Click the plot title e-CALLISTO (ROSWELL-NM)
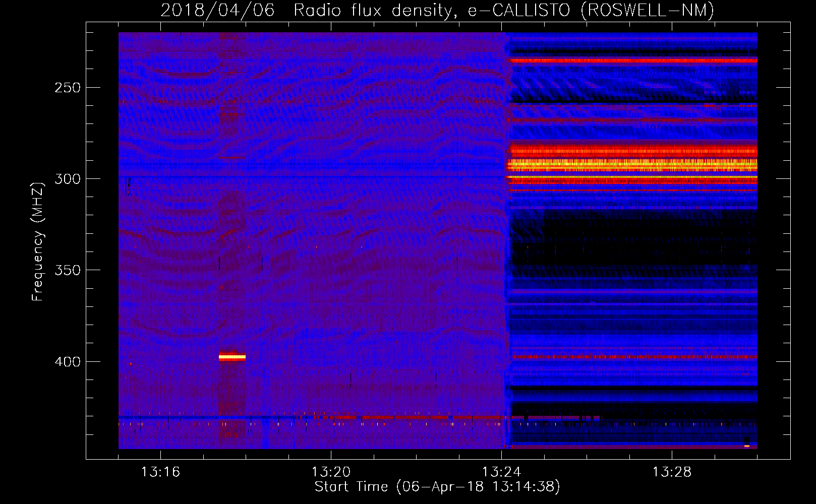The height and width of the screenshot is (504, 816). 591,11
